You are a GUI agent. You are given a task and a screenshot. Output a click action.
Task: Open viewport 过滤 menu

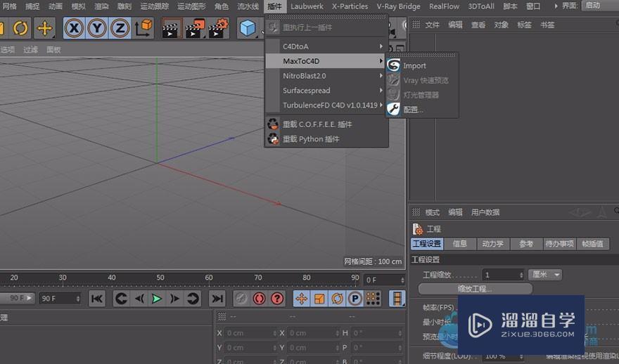point(30,50)
